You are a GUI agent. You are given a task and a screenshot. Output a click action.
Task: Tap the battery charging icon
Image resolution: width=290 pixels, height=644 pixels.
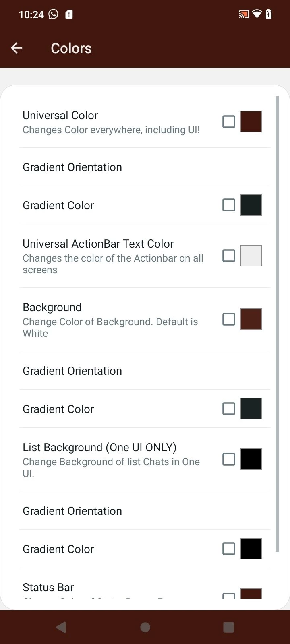269,14
